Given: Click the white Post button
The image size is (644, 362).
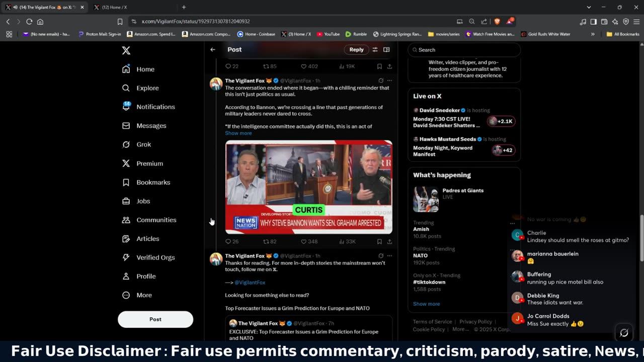Looking at the screenshot, I should pos(155,319).
